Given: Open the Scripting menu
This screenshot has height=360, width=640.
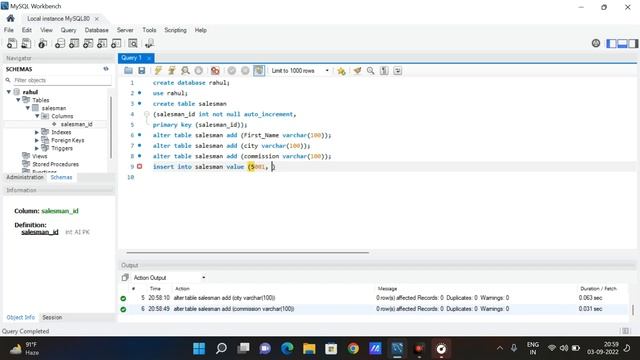Looking at the screenshot, I should (176, 30).
